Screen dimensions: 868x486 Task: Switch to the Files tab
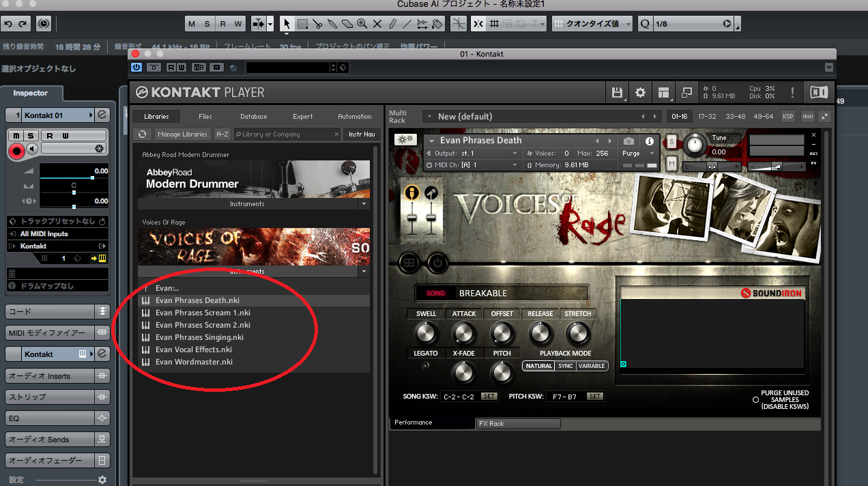[x=205, y=117]
